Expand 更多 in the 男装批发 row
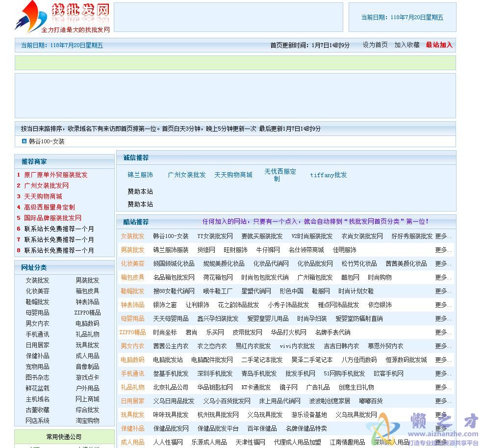This screenshot has width=483, height=448. click(443, 250)
